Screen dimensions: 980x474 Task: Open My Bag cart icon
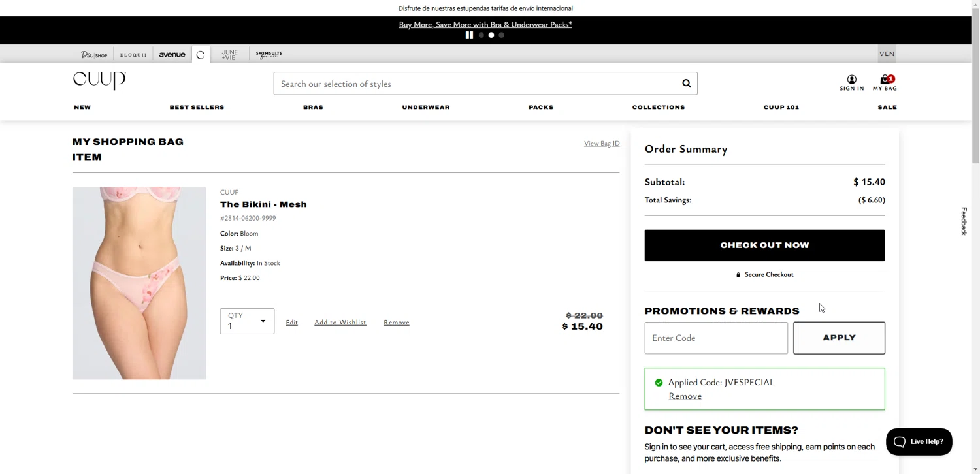(x=885, y=83)
